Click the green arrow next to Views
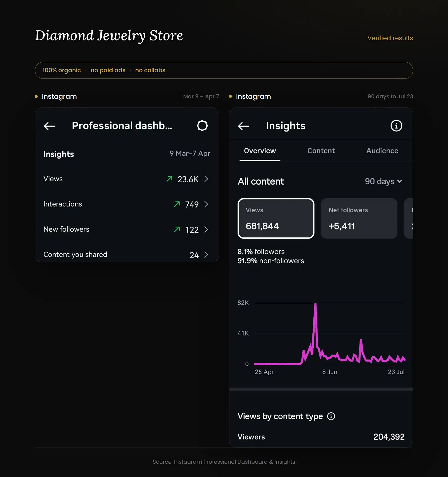 point(169,179)
